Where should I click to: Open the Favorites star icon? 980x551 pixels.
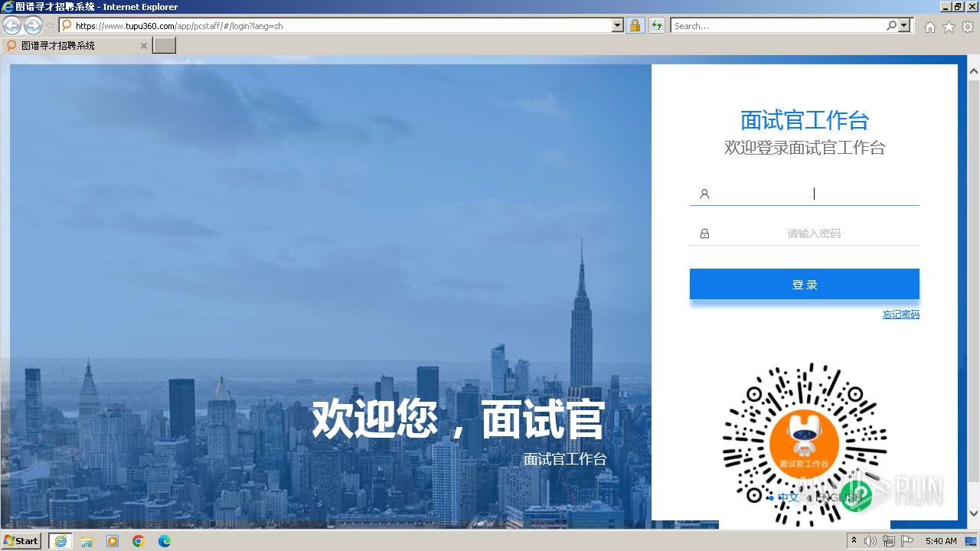(949, 27)
